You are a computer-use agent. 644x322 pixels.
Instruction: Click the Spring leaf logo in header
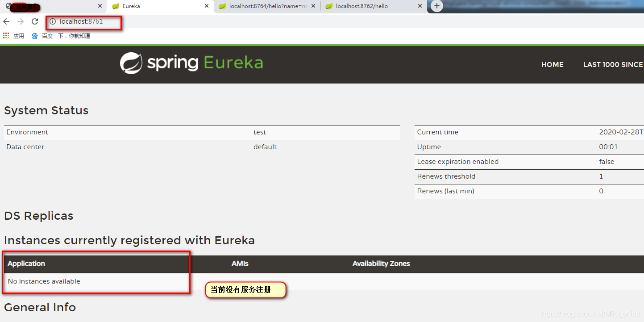(x=131, y=63)
